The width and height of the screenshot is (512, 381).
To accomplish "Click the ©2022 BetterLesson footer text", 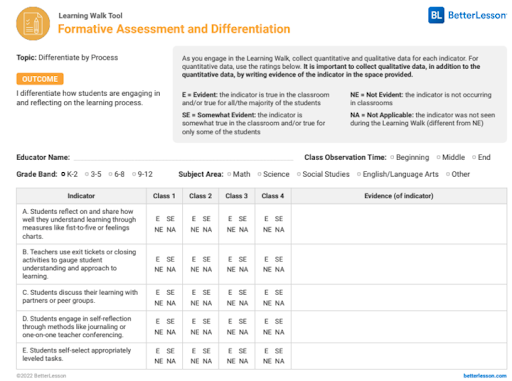I will [41, 376].
